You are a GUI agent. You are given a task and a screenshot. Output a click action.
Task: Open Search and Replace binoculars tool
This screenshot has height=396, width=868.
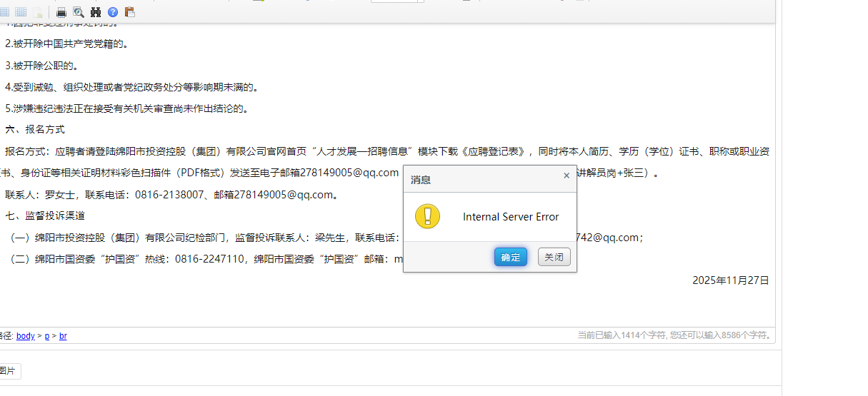(x=96, y=12)
